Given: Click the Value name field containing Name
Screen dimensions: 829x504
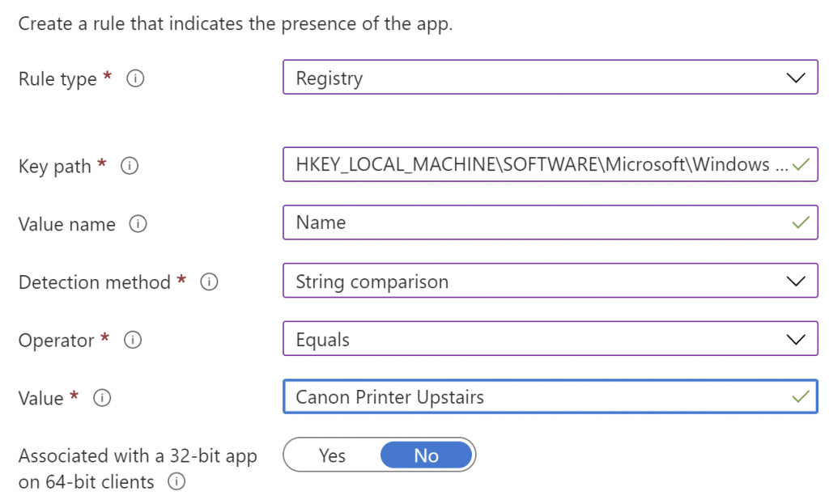Looking at the screenshot, I should pos(551,222).
